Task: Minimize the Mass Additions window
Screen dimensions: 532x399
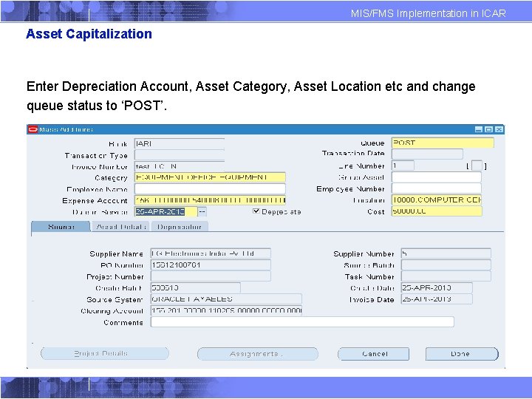Action: (x=478, y=129)
